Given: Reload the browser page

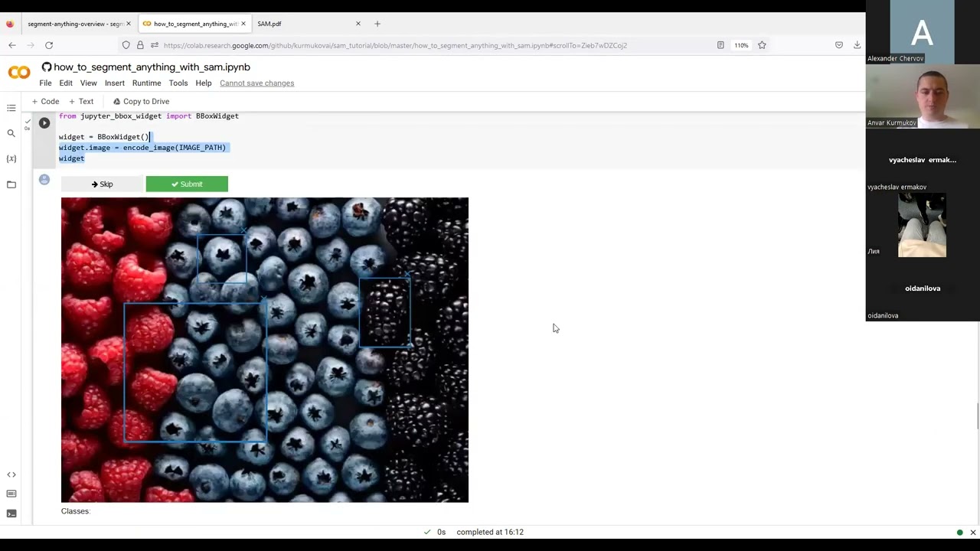Looking at the screenshot, I should point(49,45).
